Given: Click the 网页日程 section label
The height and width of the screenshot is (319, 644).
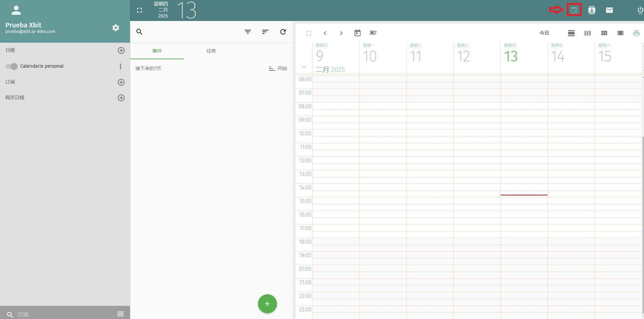Looking at the screenshot, I should 15,98.
